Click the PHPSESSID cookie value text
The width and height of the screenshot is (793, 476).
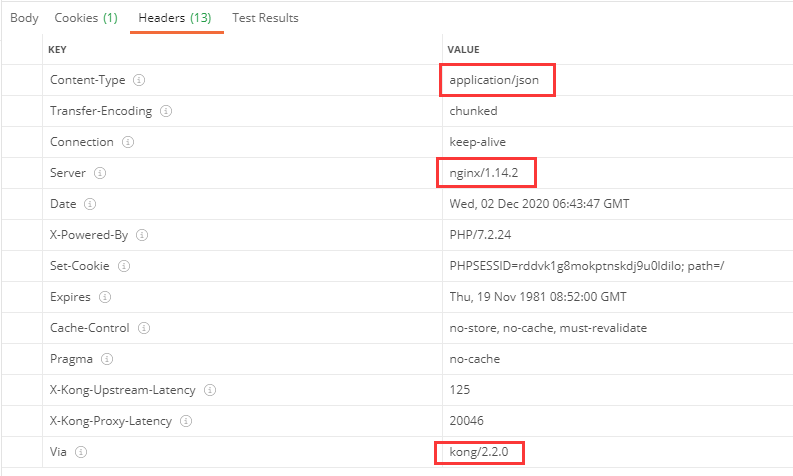(587, 266)
